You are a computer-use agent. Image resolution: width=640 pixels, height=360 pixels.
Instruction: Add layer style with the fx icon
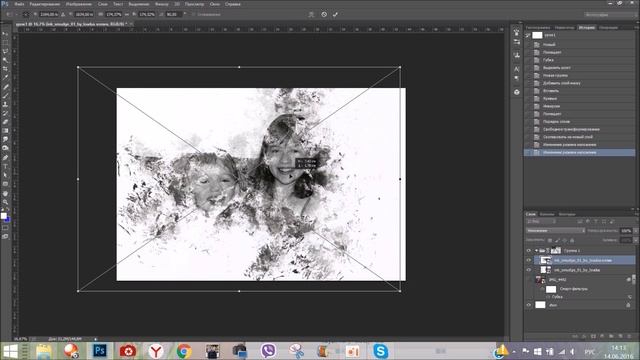tap(584, 336)
